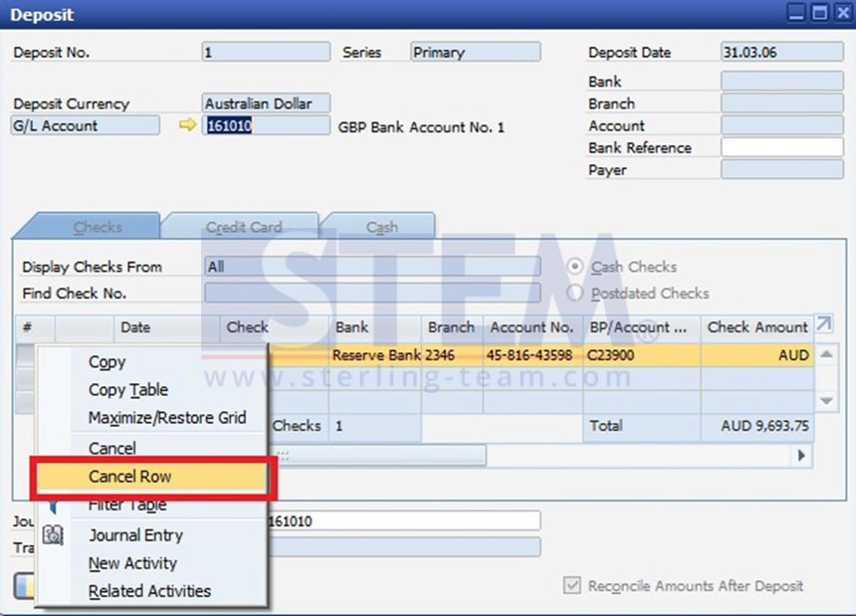Viewport: 856px width, 616px height.
Task: Click the Bank field
Action: (x=781, y=82)
